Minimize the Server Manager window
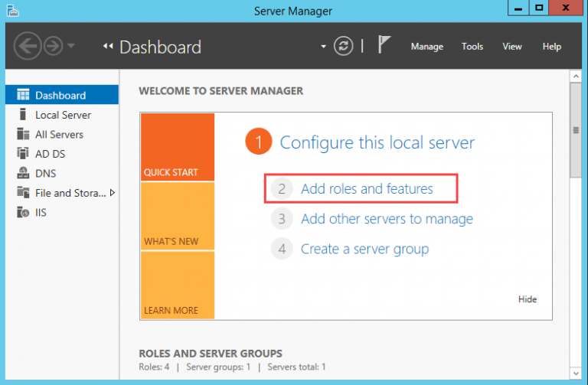This screenshot has width=588, height=385. [518, 8]
